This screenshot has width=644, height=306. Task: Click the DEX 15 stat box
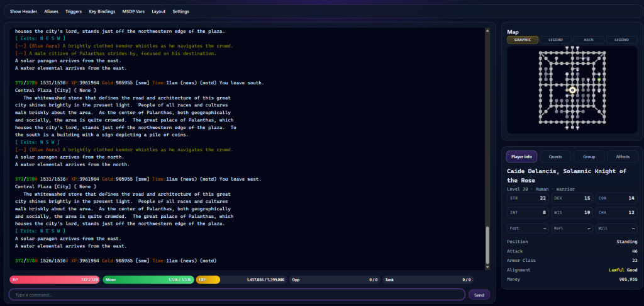tap(572, 198)
